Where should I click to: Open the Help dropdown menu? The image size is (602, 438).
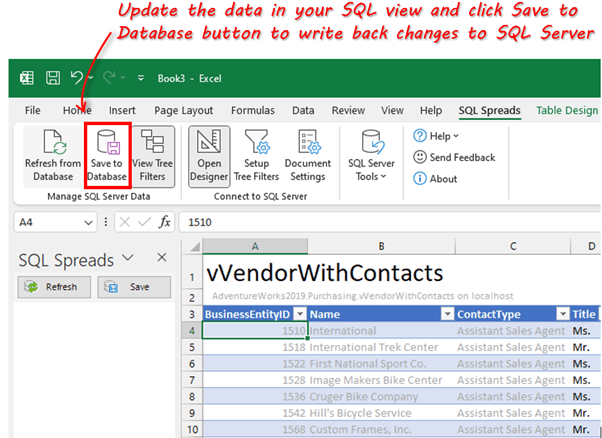tap(436, 135)
